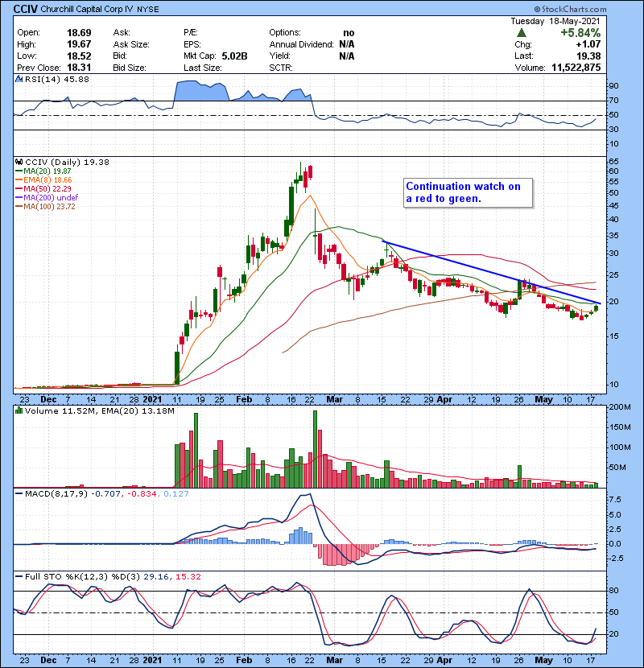Click the 200M volume axis label
644x668 pixels.
[x=620, y=407]
